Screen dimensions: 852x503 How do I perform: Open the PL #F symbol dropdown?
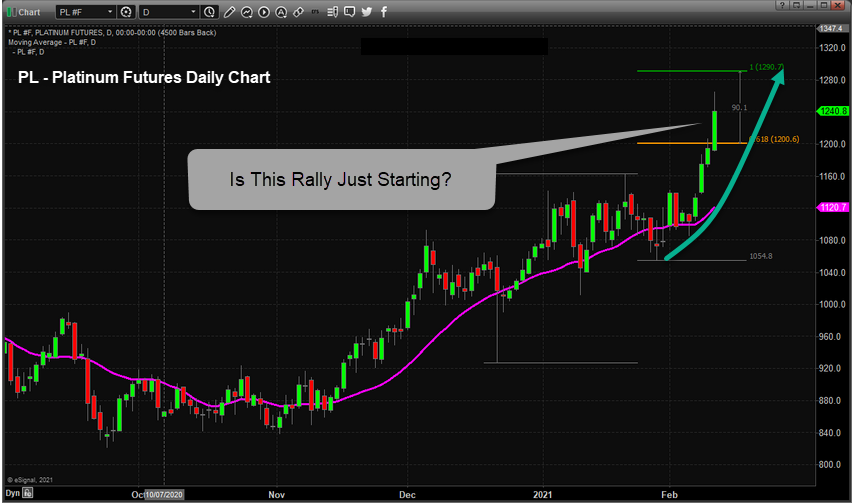coord(86,12)
